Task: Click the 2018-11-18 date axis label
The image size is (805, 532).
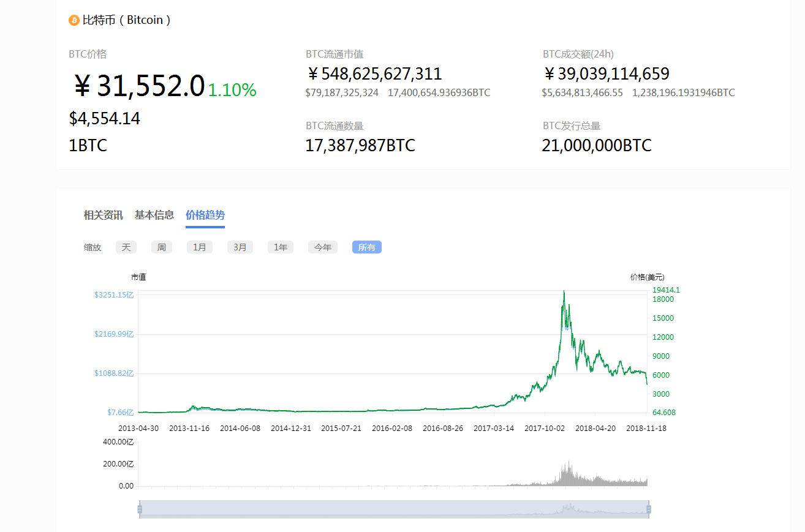Action: 648,428
